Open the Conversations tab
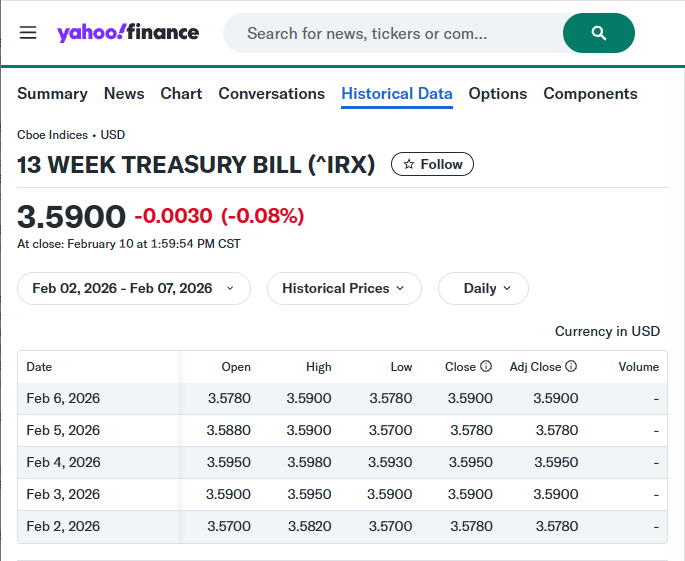This screenshot has width=685, height=561. (271, 93)
